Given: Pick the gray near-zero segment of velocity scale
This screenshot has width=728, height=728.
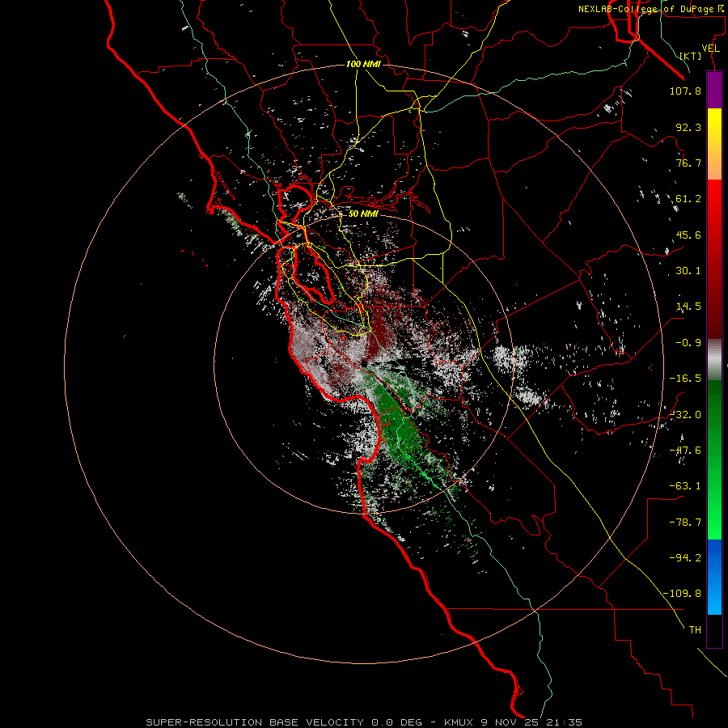Looking at the screenshot, I should [714, 360].
